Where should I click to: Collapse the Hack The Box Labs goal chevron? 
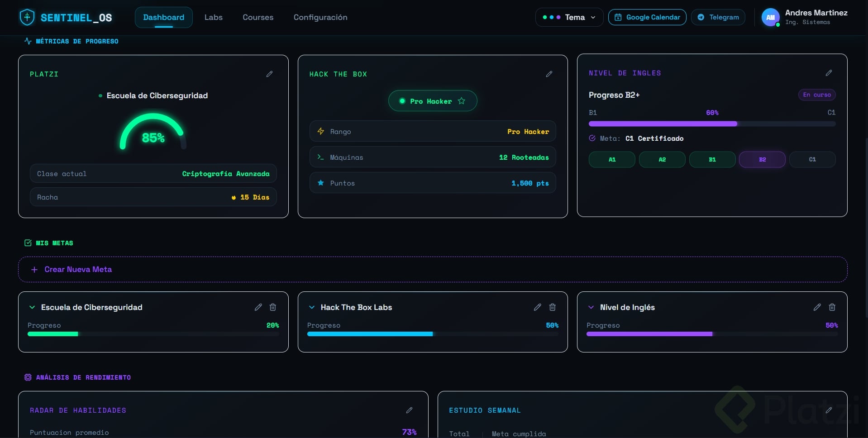coord(312,307)
